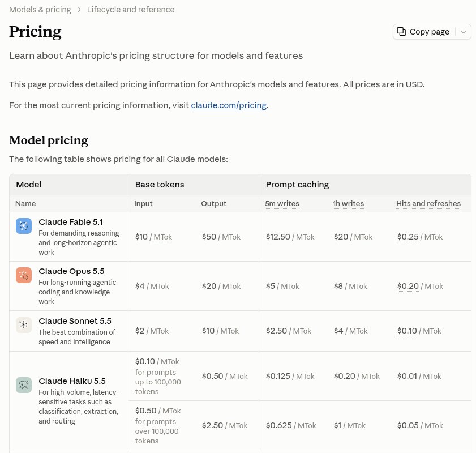
Task: Click the 1h writes column header
Action: [348, 203]
